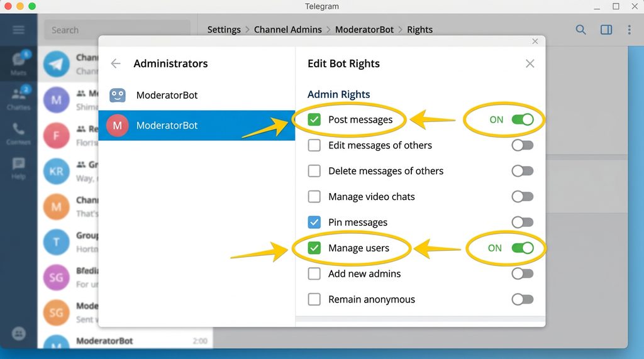644x359 pixels.
Task: Navigate to Settings in the breadcrumb
Action: 224,30
